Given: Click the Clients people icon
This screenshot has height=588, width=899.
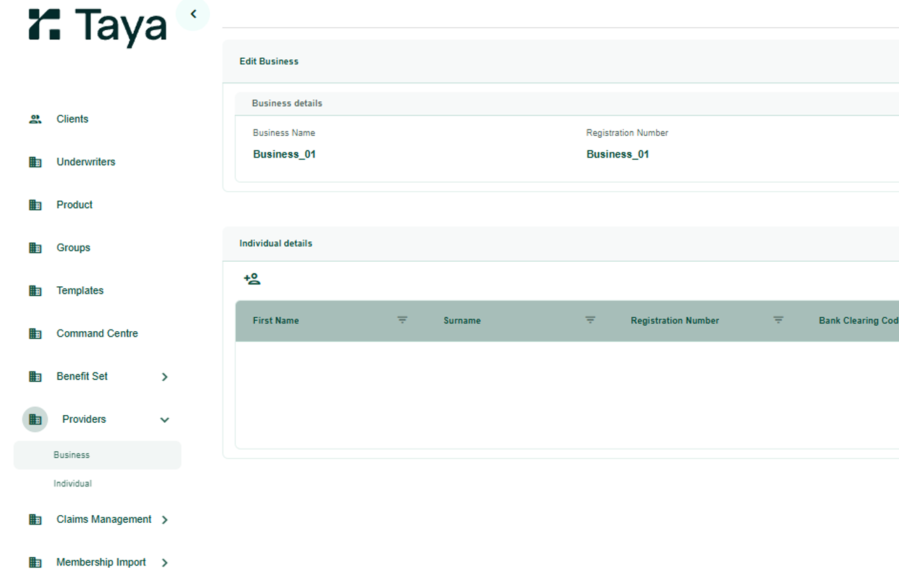Looking at the screenshot, I should click(x=35, y=119).
